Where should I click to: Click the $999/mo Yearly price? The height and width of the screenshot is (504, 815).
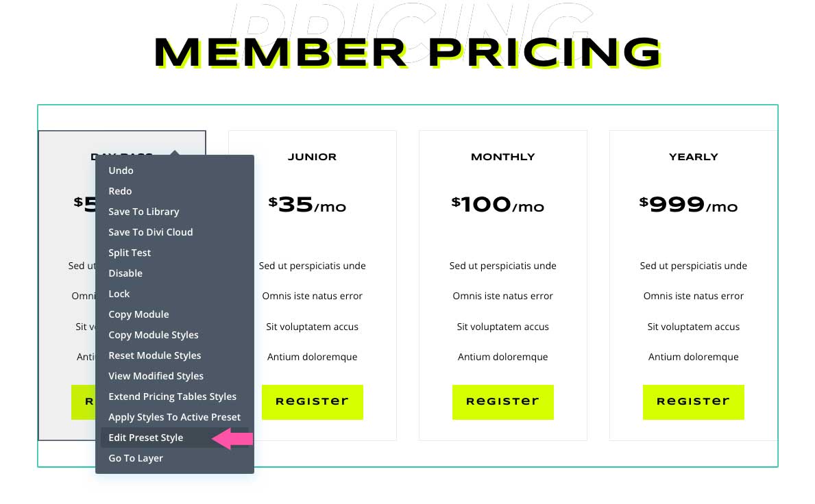[688, 204]
